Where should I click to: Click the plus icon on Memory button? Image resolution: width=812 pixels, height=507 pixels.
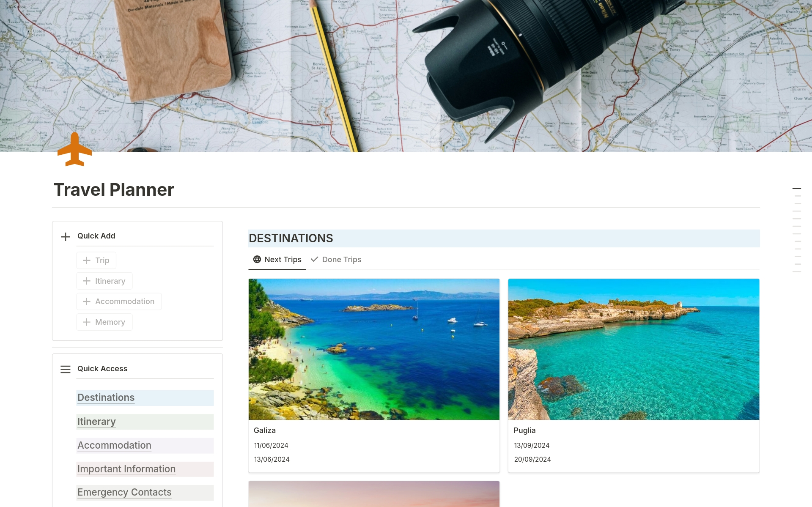[87, 322]
